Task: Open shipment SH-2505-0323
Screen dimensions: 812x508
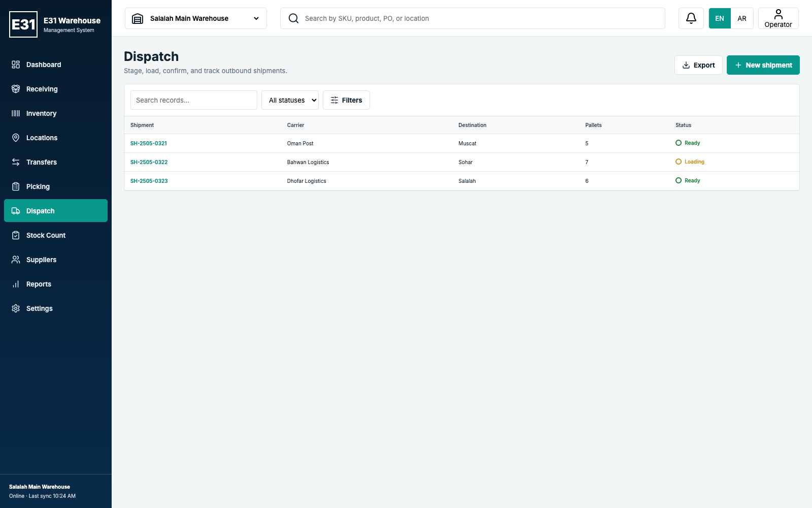Action: click(x=149, y=181)
